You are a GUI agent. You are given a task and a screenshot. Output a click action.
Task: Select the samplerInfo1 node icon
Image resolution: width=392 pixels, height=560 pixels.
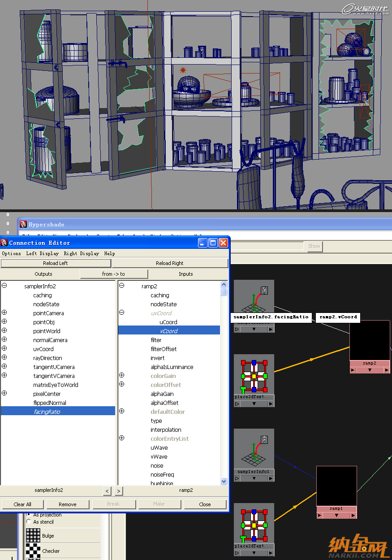point(254,449)
